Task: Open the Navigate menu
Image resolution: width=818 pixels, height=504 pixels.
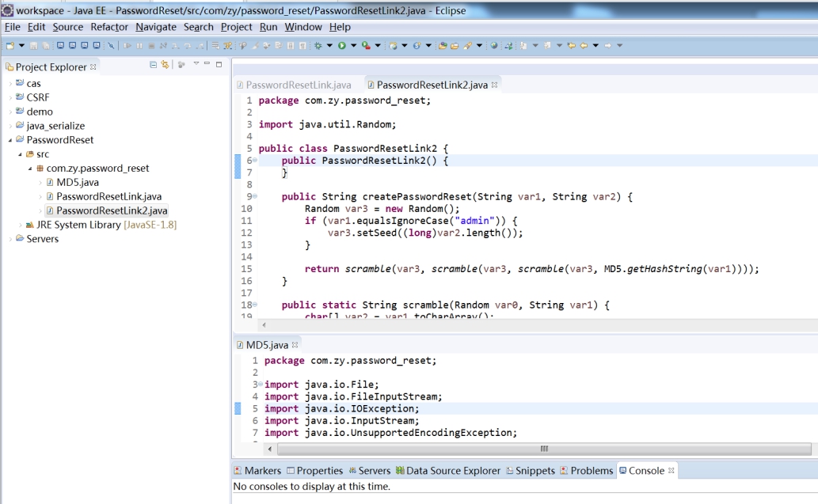Action: (x=156, y=27)
